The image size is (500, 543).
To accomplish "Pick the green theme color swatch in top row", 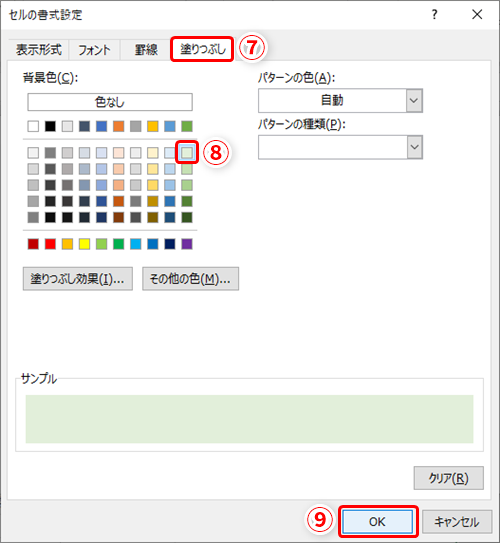I will point(187,126).
